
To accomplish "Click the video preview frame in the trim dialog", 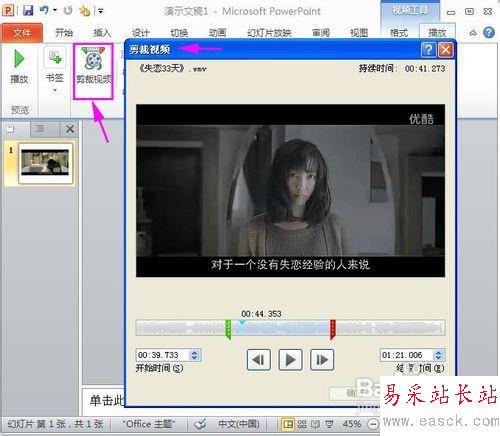I will (x=290, y=191).
